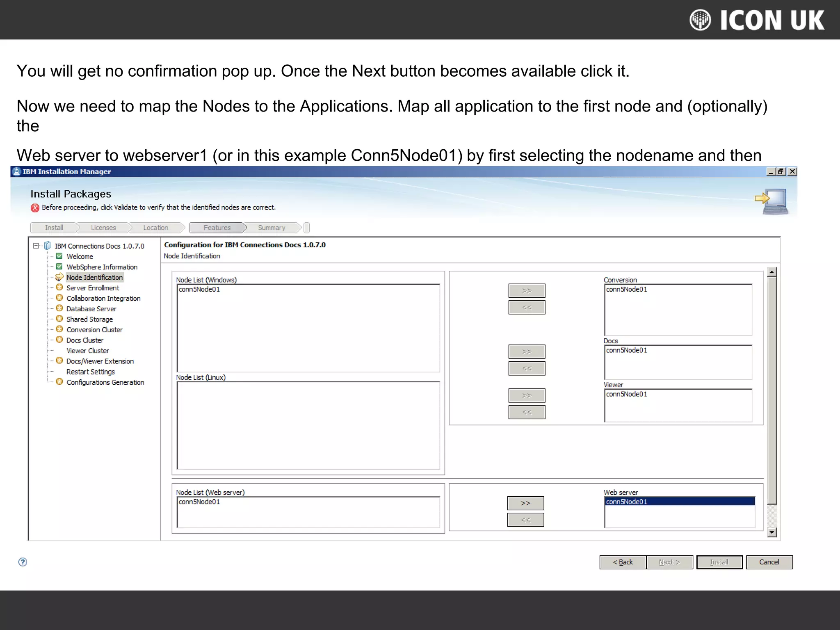Click the ICON UK logo
840x630 pixels.
(757, 20)
